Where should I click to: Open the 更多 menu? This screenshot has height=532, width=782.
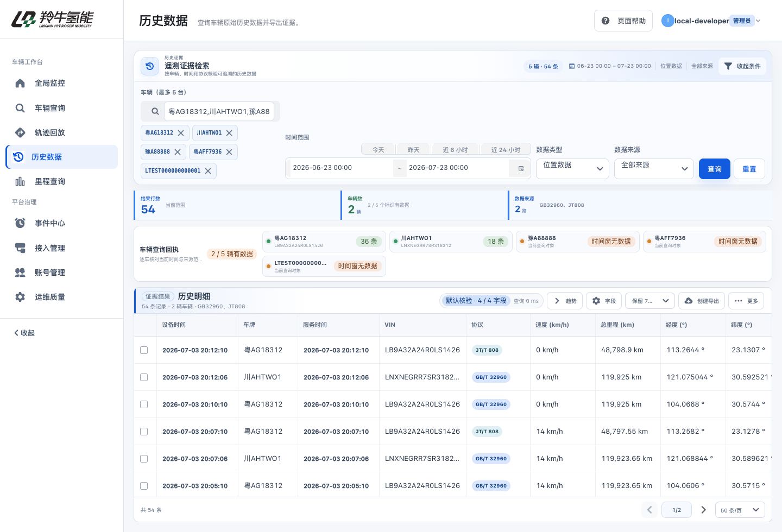click(x=746, y=301)
